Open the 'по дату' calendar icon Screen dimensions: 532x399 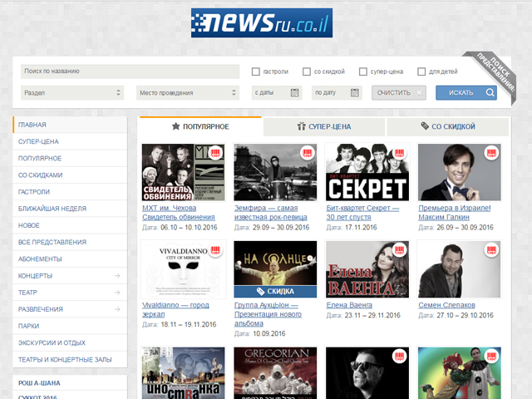click(x=355, y=92)
